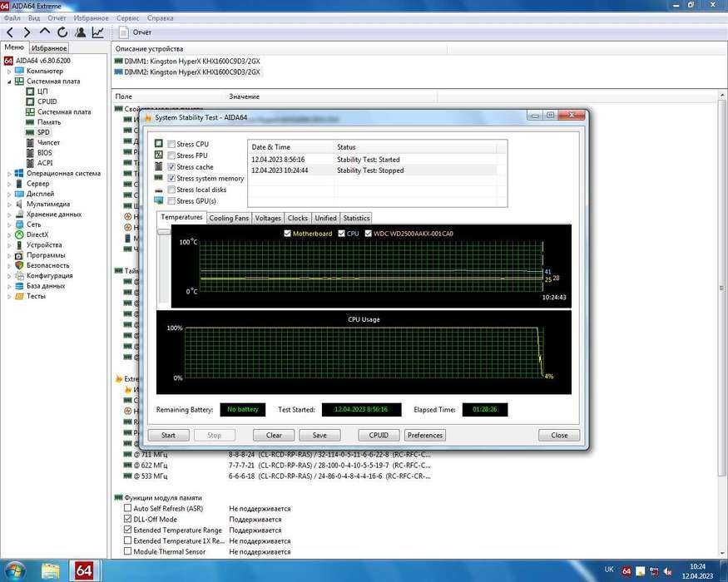Uncheck the Stress cache checkbox
728x582 pixels.
(171, 167)
